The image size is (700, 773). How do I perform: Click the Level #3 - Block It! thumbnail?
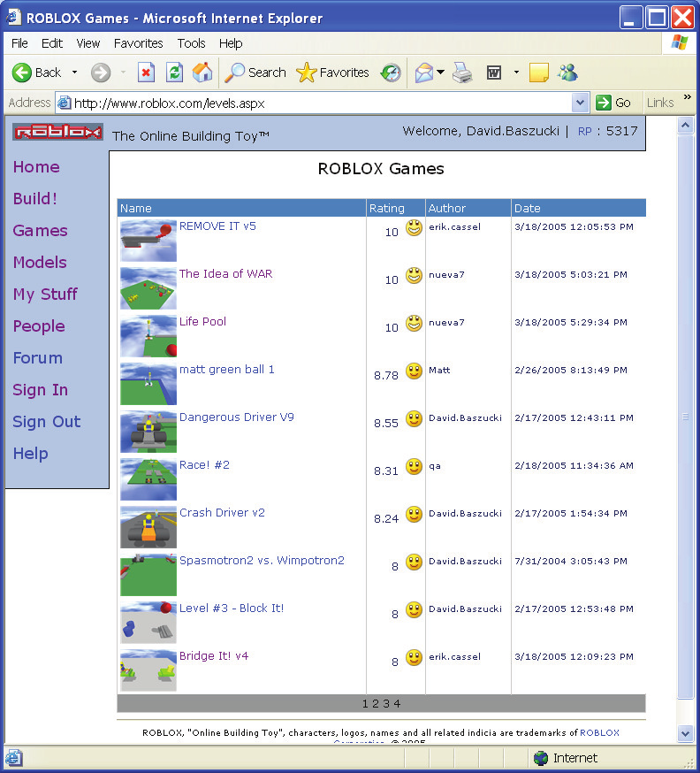[x=148, y=622]
